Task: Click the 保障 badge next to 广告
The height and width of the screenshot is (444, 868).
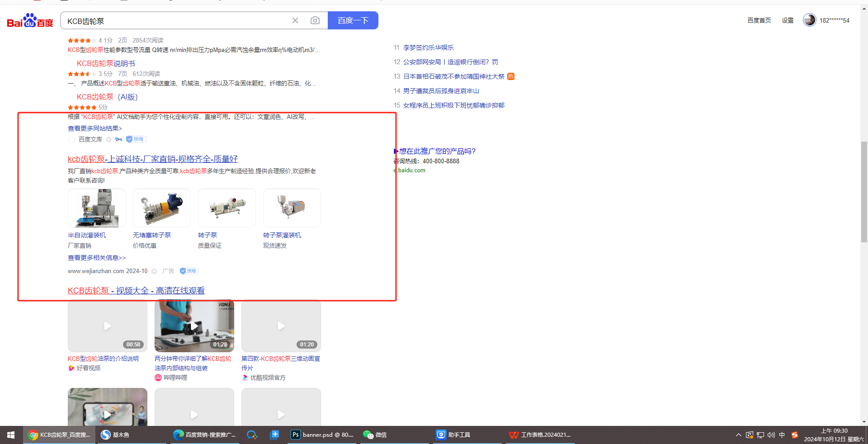Action: [189, 271]
